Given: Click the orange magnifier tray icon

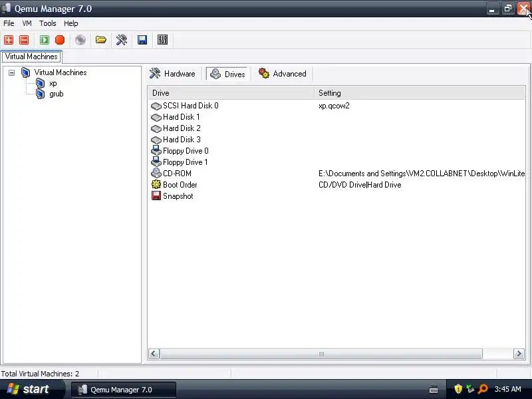Looking at the screenshot, I should pos(483,389).
